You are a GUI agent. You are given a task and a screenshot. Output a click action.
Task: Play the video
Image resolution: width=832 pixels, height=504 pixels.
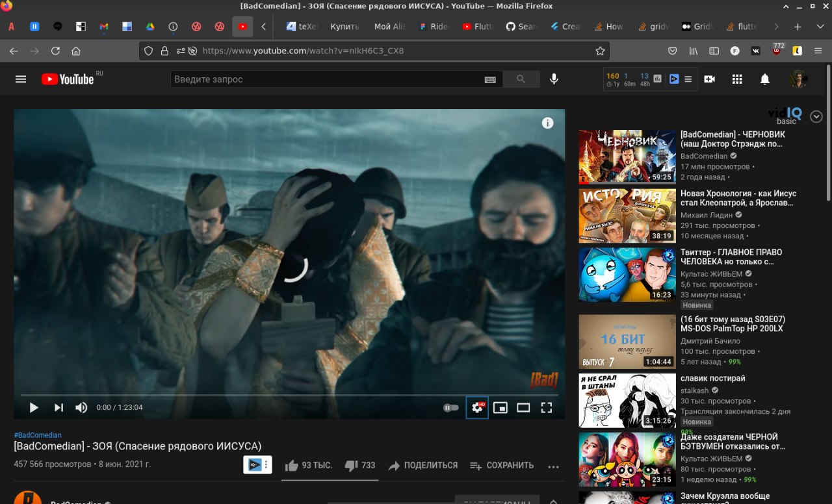pyautogui.click(x=34, y=407)
